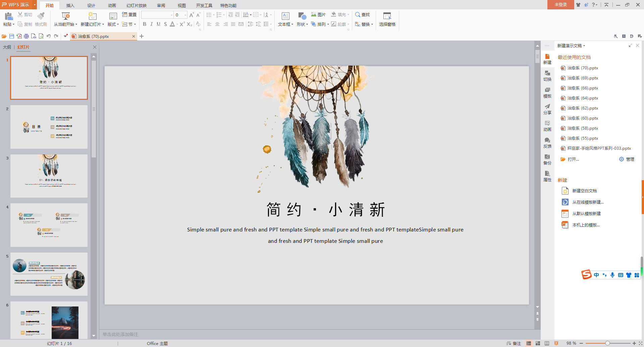Click the Undo arrow icon

click(49, 36)
